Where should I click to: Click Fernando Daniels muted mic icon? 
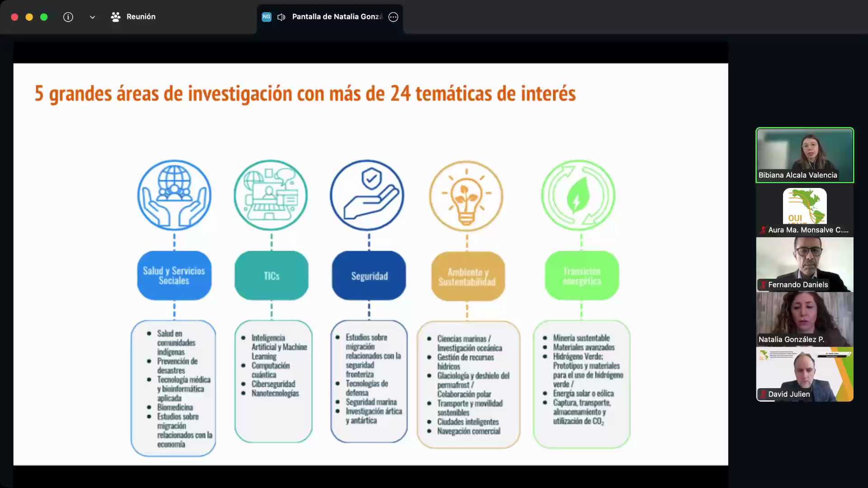coord(763,285)
